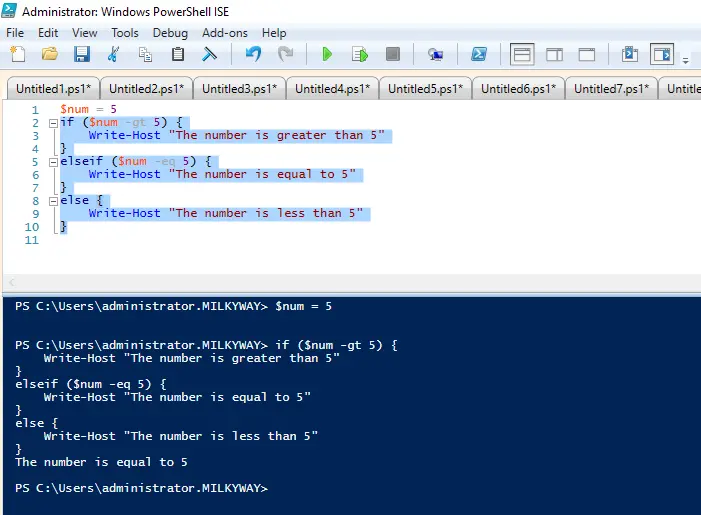This screenshot has height=515, width=701.
Task: Switch to Untitled5.ps1 tab
Action: pyautogui.click(x=425, y=89)
